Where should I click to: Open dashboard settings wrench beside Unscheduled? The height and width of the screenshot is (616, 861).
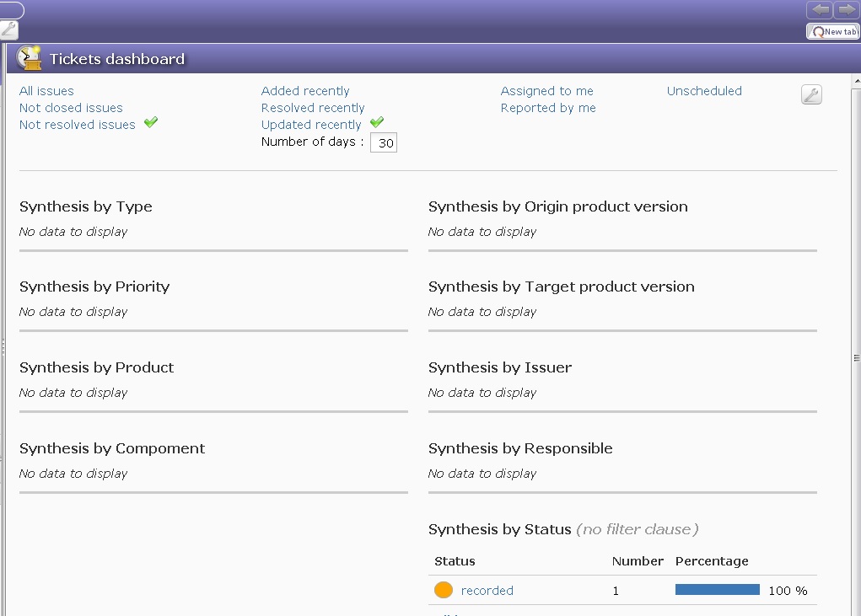click(x=811, y=94)
